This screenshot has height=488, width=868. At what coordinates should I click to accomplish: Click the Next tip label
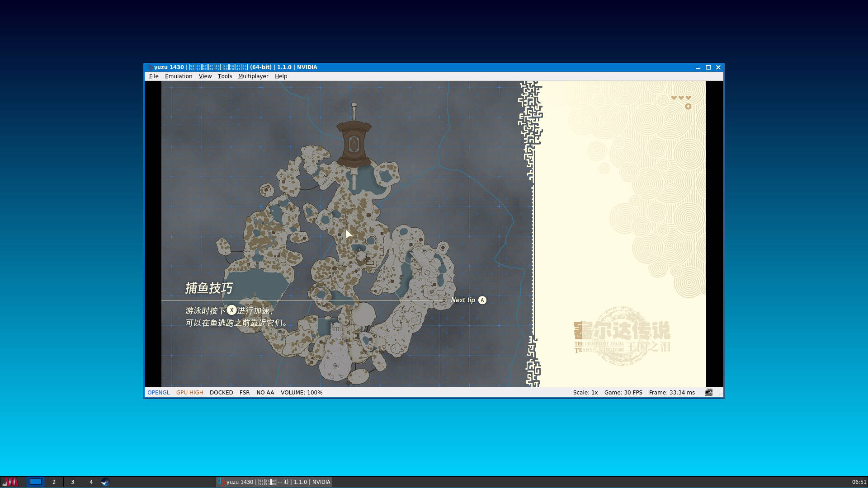coord(462,300)
